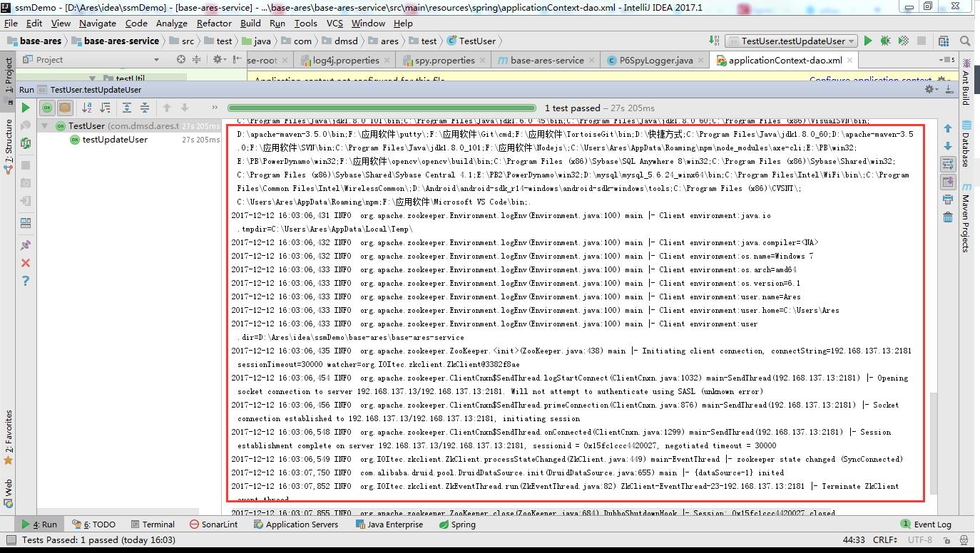Toggle auto-test icon in Run panel sidebar
Viewport: 980px width, 553px height.
[x=26, y=143]
